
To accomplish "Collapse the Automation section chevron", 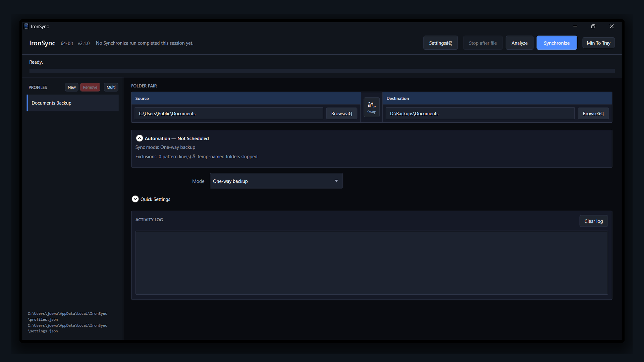I will coord(140,138).
